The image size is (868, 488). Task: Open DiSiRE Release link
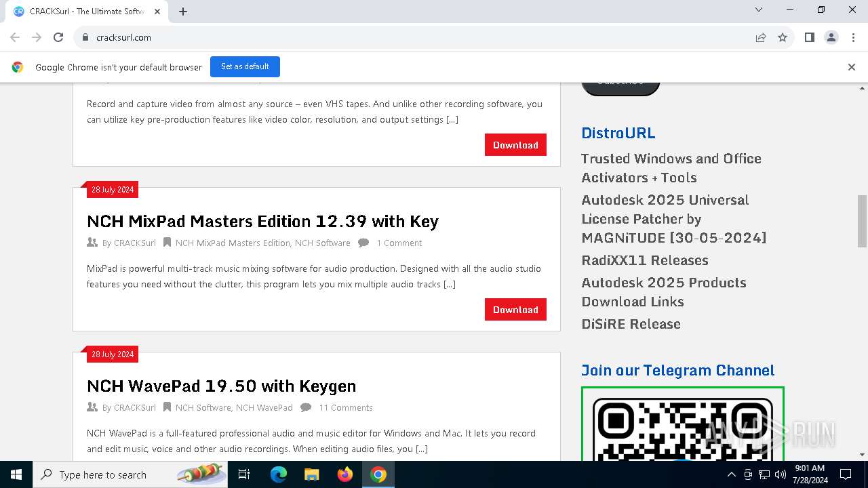[631, 324]
